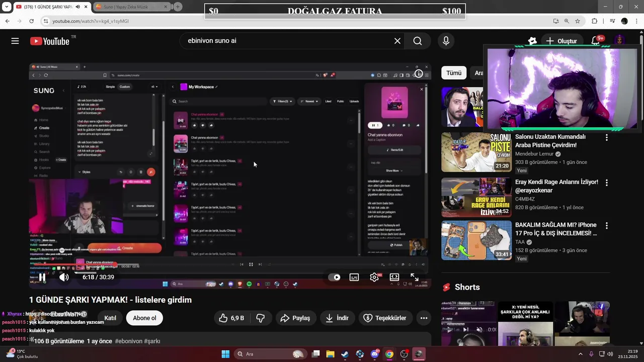The height and width of the screenshot is (362, 644).
Task: Send thanks with the Teşekkürler button
Action: pyautogui.click(x=385, y=318)
